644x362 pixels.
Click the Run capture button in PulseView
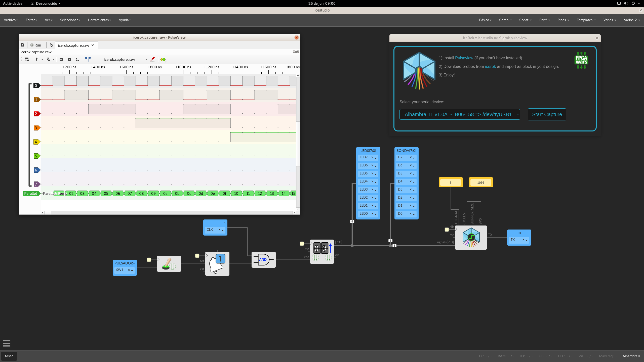point(36,45)
